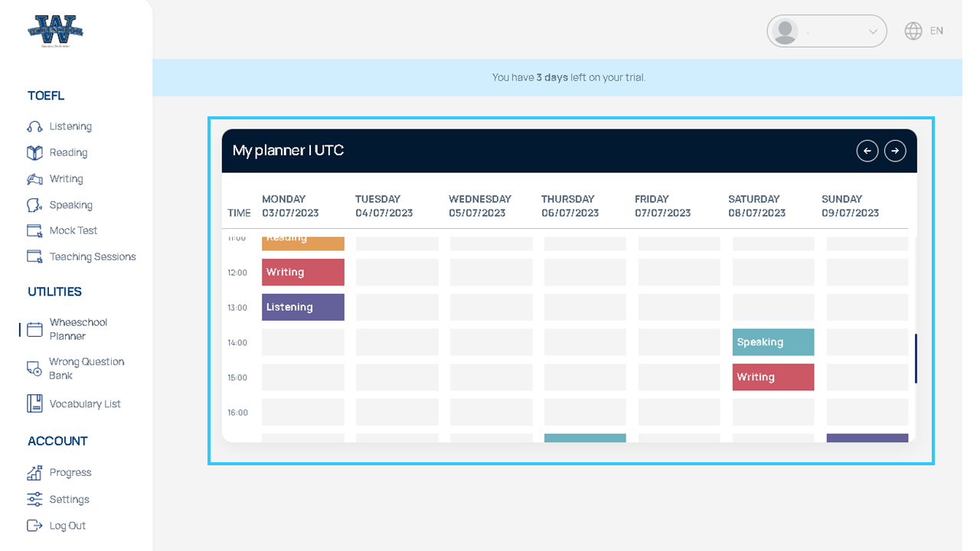The width and height of the screenshot is (980, 551).
Task: Open Saturday's 15:00 Writing event
Action: (773, 377)
